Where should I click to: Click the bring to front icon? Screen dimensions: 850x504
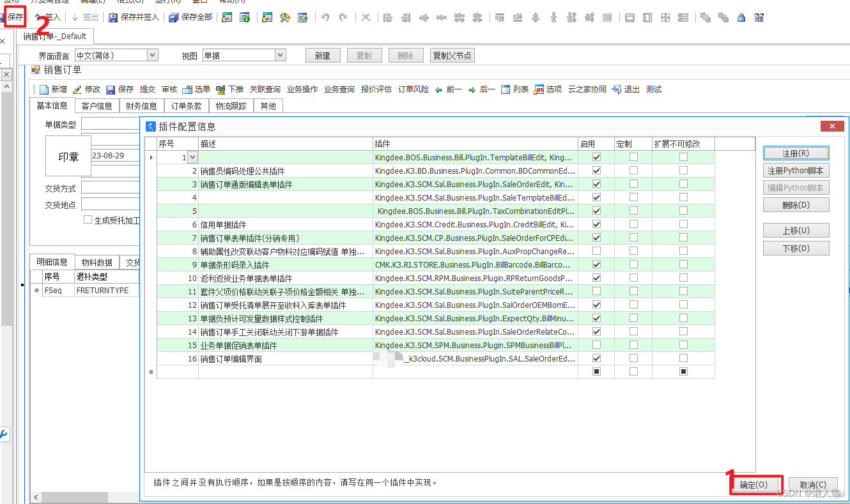706,17
